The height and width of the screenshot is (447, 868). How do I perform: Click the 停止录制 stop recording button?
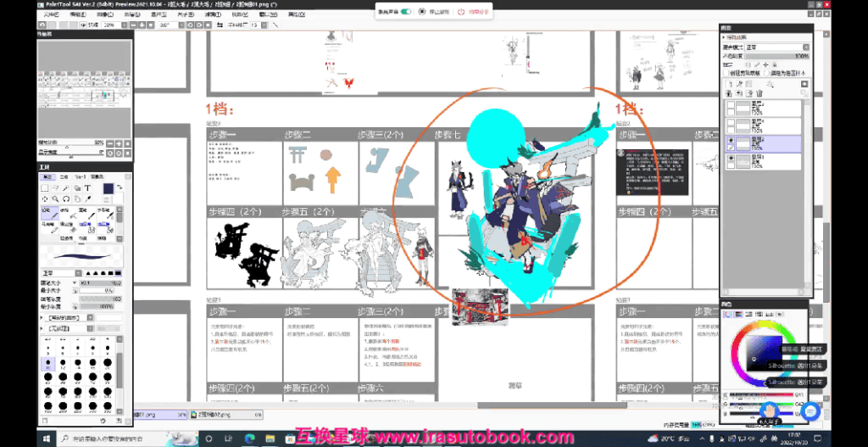436,11
